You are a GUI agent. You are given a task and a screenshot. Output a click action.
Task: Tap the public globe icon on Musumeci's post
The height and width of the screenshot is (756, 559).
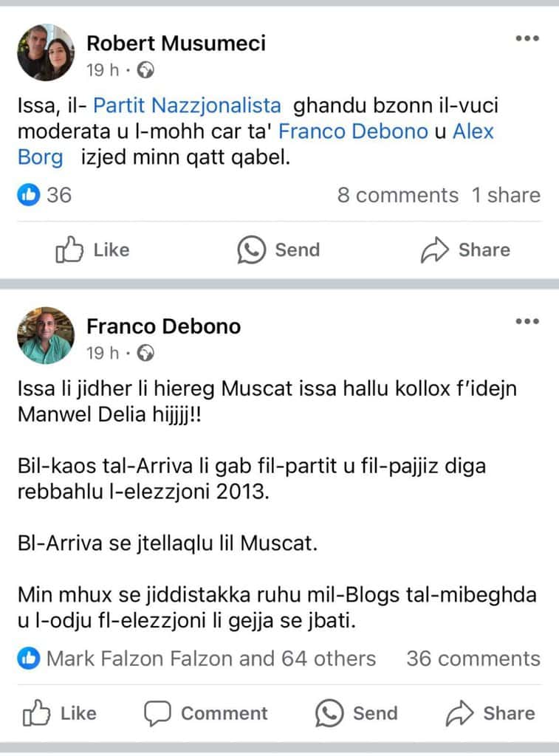[147, 70]
